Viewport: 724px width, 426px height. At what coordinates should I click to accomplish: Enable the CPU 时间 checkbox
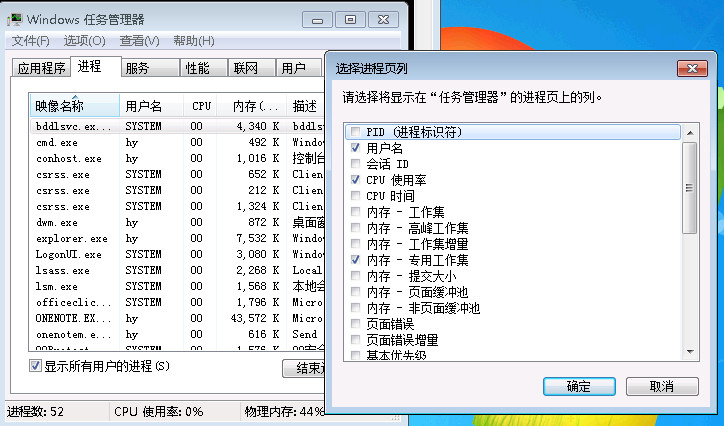click(355, 196)
